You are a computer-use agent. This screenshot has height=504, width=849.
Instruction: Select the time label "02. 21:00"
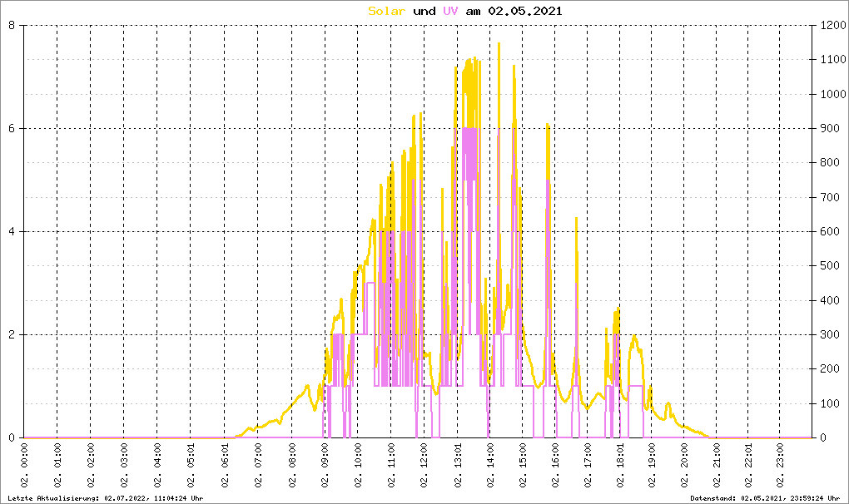pyautogui.click(x=717, y=465)
